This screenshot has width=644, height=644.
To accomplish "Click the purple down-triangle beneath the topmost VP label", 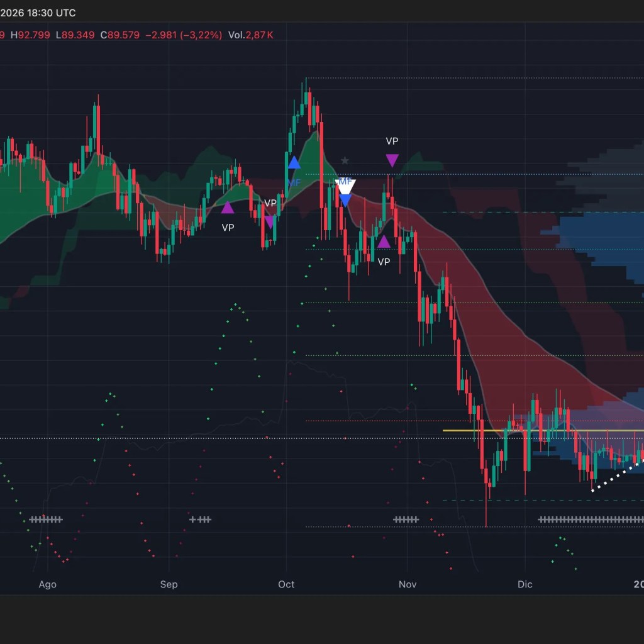I will point(392,160).
